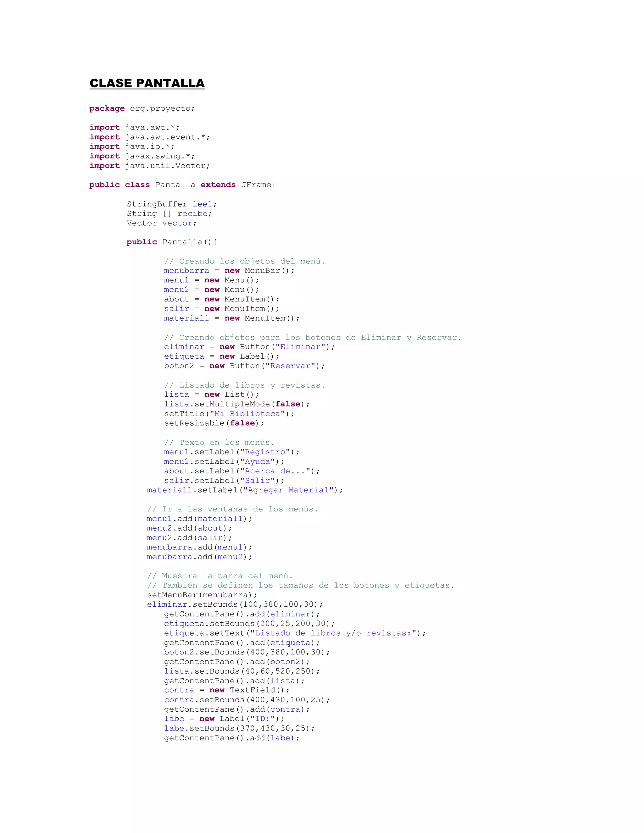Click the labe = new Label ID line

click(x=224, y=719)
